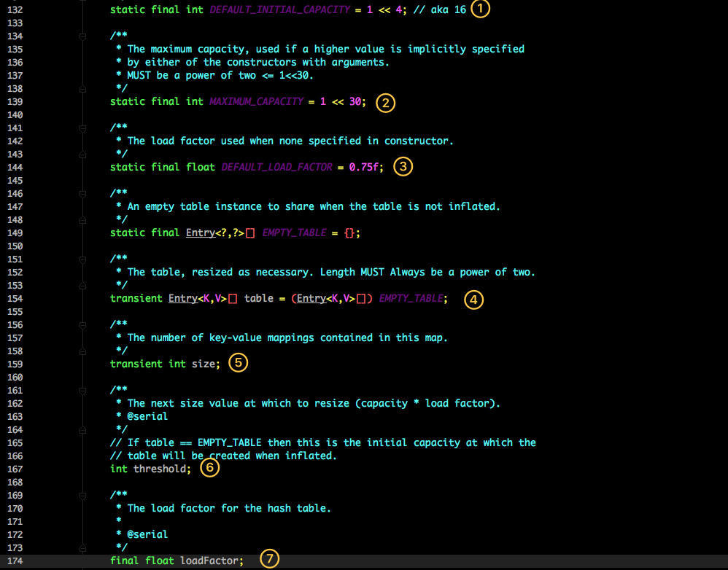Click gutter line number 144
This screenshot has width=728, height=570.
click(x=15, y=167)
